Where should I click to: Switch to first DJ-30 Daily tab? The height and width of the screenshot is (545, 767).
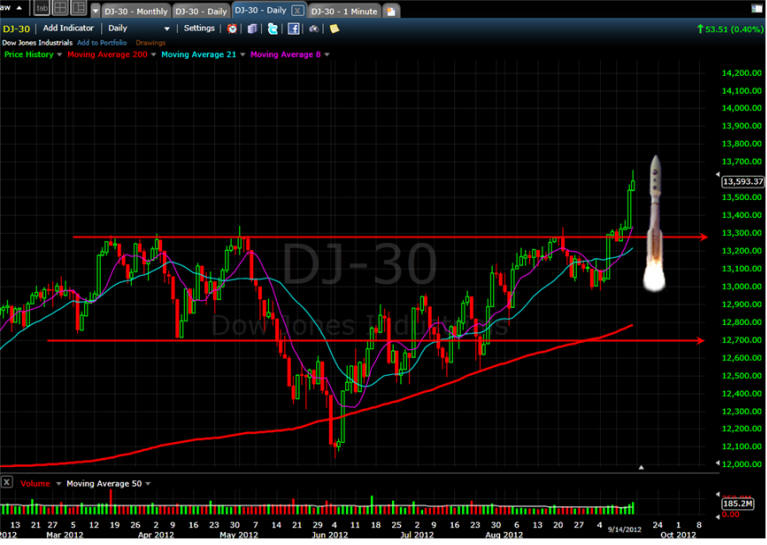(201, 11)
